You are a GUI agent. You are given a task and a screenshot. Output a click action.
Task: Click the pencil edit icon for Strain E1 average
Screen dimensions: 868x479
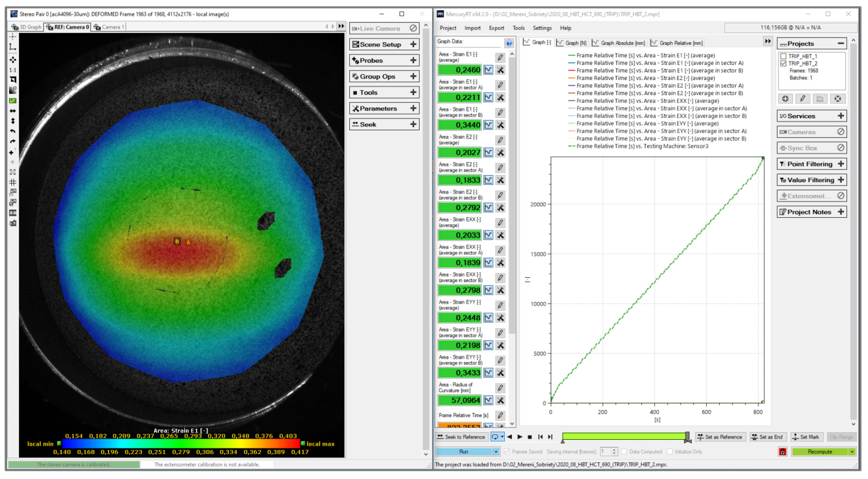point(500,58)
